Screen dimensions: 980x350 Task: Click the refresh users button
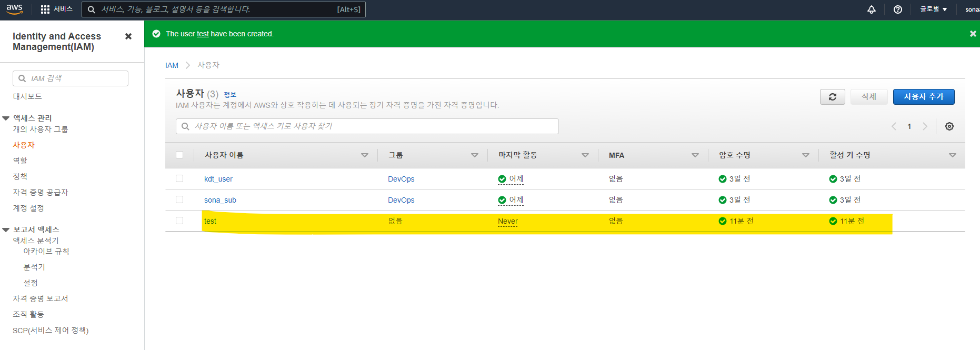[833, 97]
